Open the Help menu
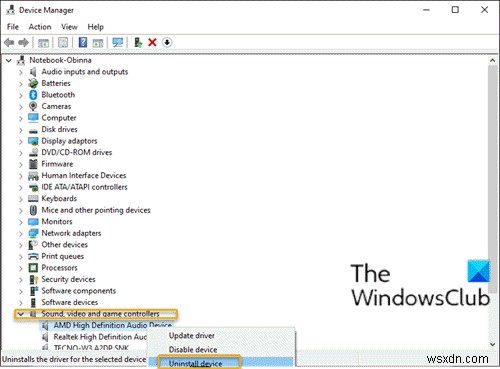 coord(95,27)
